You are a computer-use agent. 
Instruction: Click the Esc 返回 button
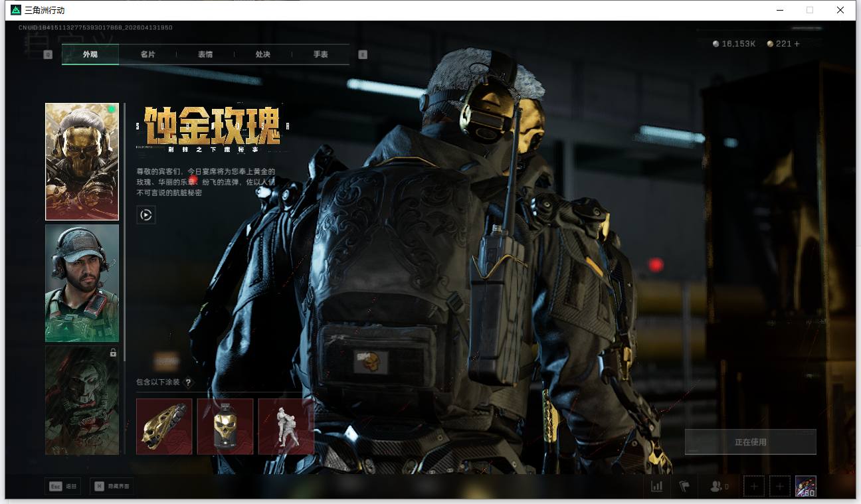pyautogui.click(x=62, y=487)
